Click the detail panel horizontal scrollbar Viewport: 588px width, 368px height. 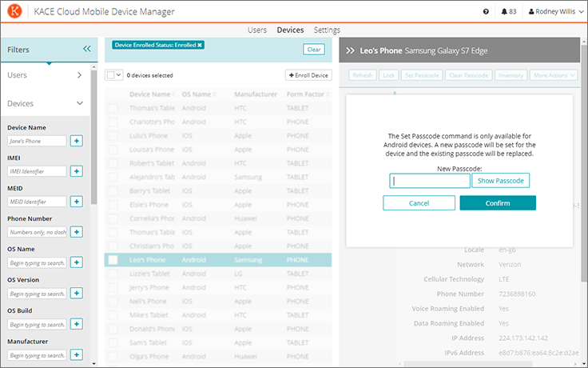[x=467, y=364]
